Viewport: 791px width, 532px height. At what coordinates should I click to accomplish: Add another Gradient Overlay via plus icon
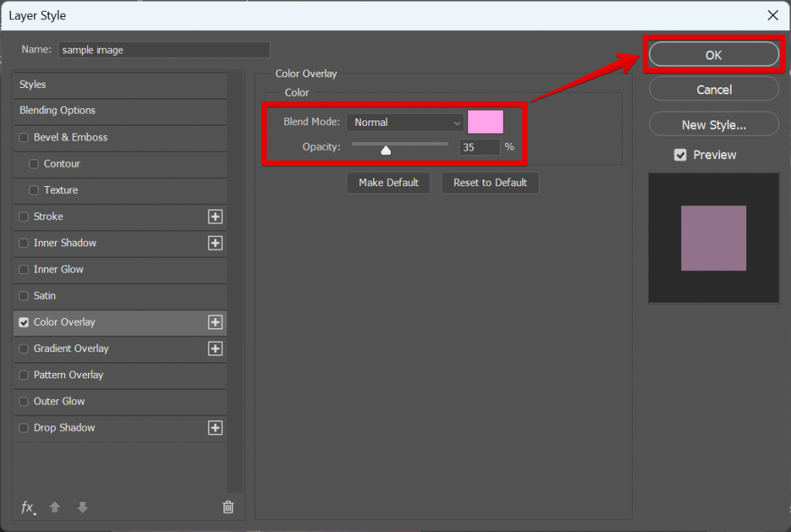[215, 349]
